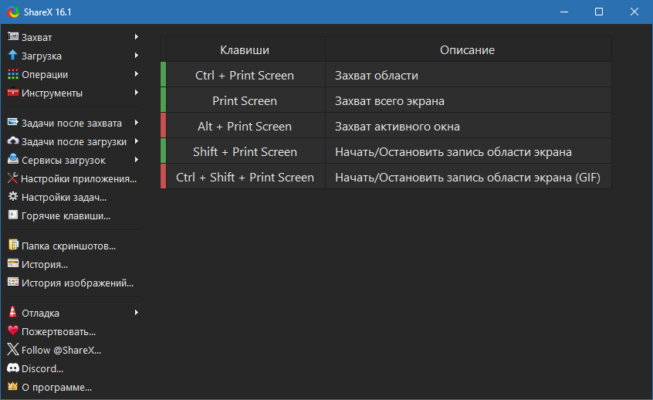Select the Ctrl + Print Screen cell
The width and height of the screenshot is (653, 400).
245,75
